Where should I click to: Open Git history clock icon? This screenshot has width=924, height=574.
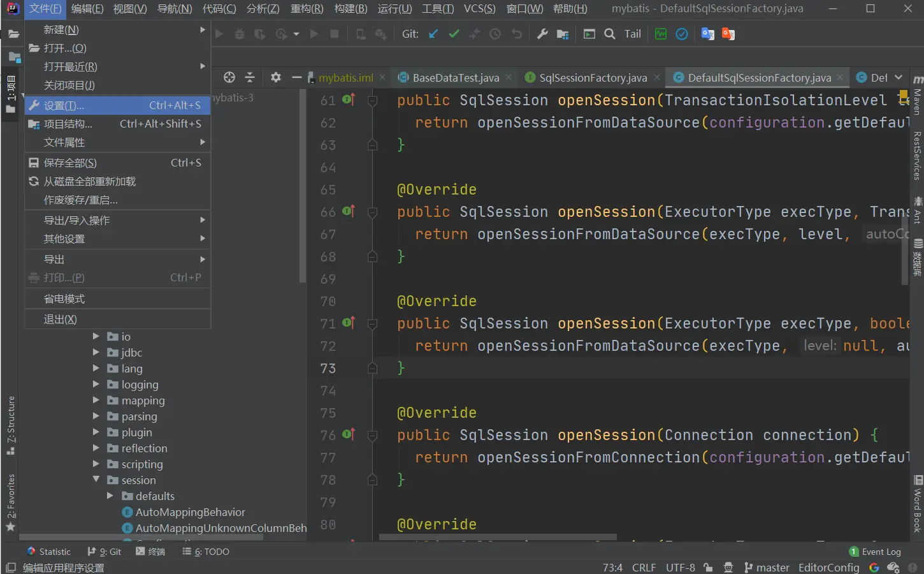click(x=495, y=34)
